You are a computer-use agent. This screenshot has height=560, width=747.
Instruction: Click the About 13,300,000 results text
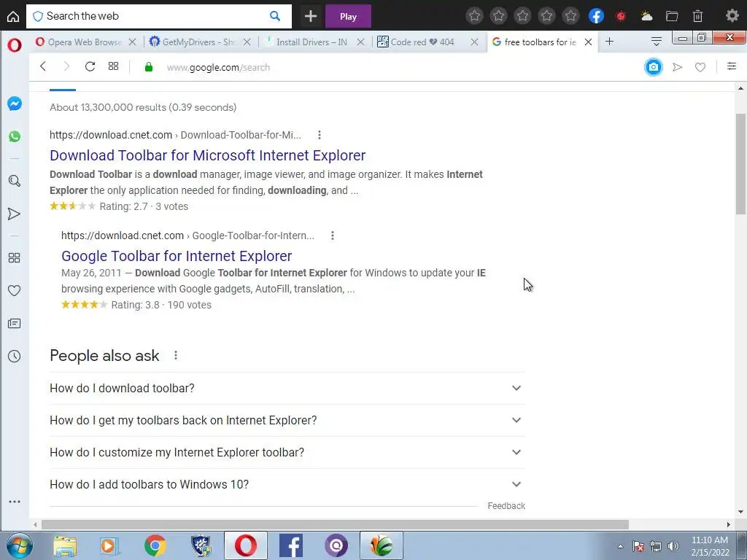(143, 107)
